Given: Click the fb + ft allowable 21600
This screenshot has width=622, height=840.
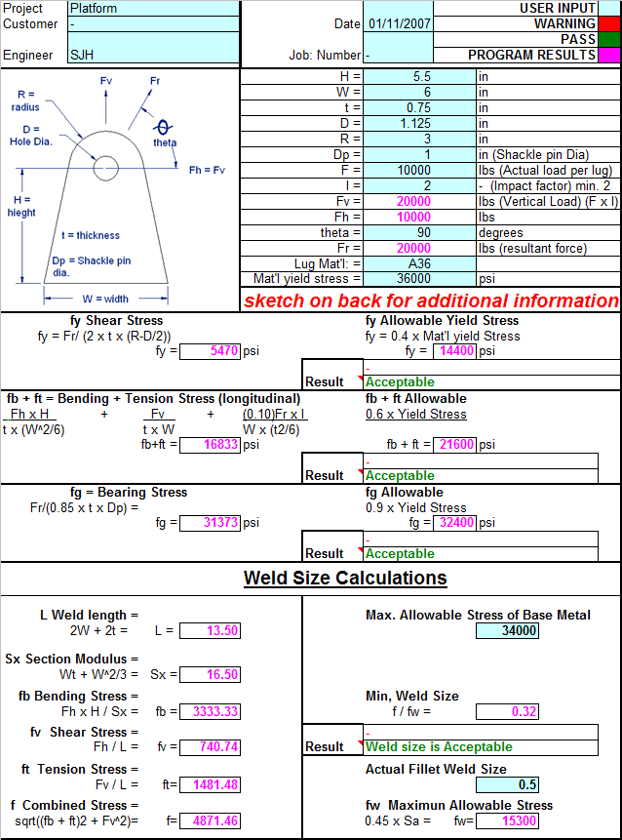Looking at the screenshot, I should [x=454, y=445].
